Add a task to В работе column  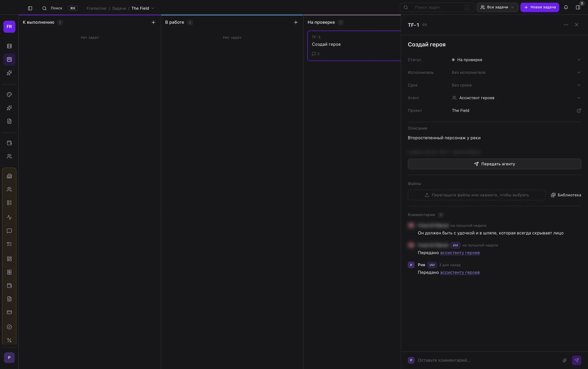296,22
